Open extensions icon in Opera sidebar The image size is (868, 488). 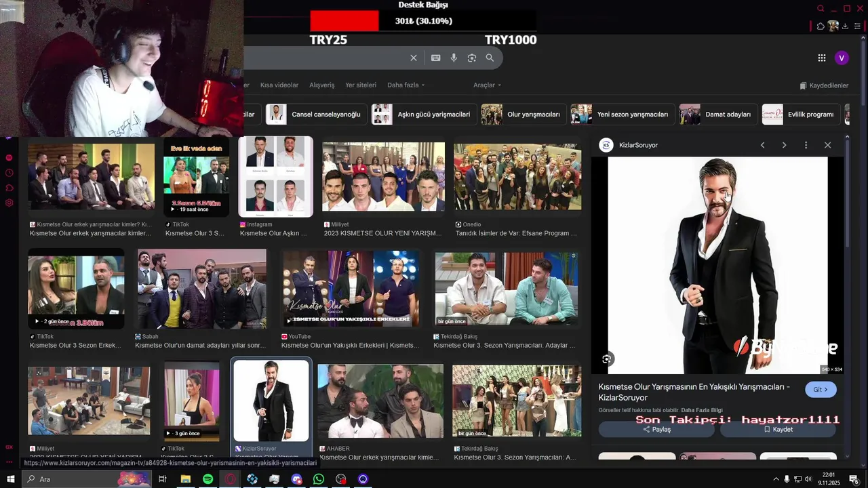[x=9, y=188]
